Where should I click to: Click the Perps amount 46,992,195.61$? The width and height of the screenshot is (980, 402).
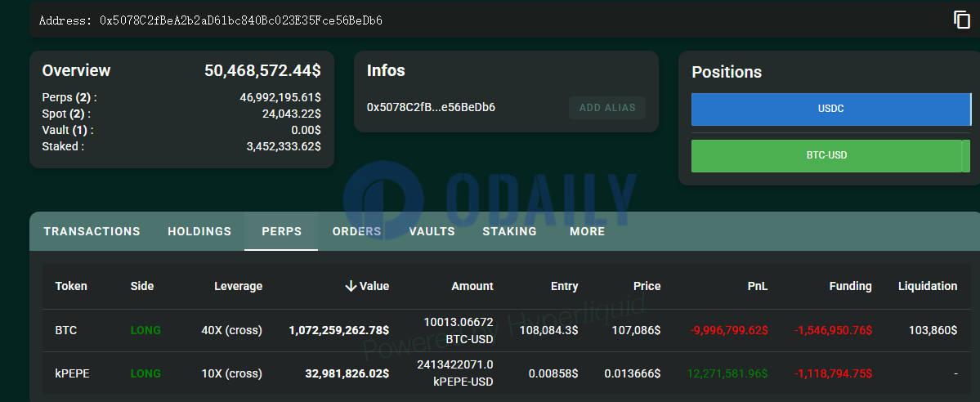280,97
